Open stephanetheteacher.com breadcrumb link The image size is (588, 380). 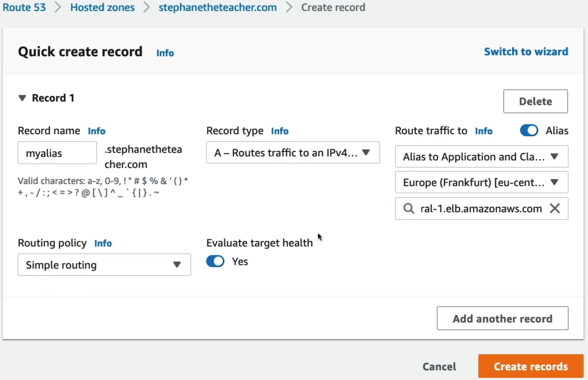(218, 7)
